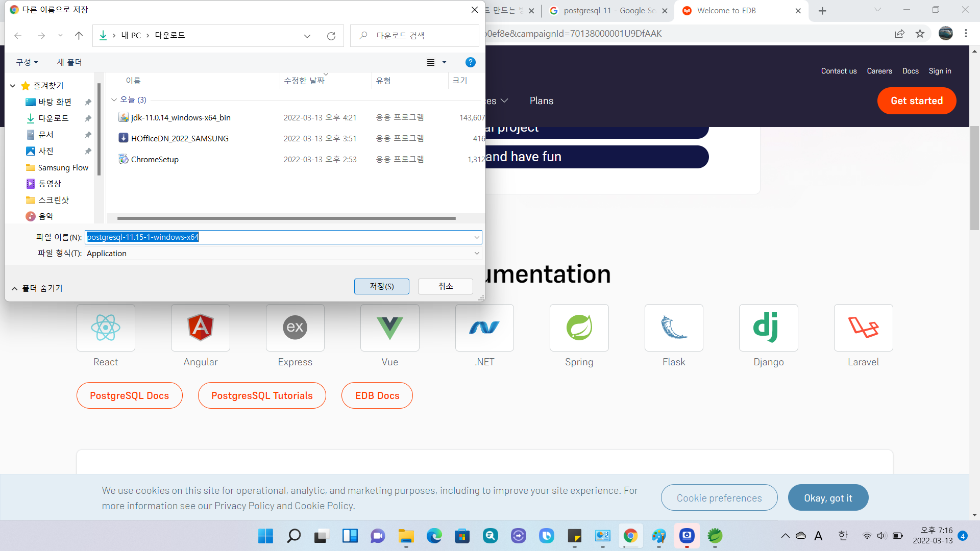Open Microsoft Edge from the taskbar
The height and width of the screenshot is (551, 980).
tap(434, 536)
